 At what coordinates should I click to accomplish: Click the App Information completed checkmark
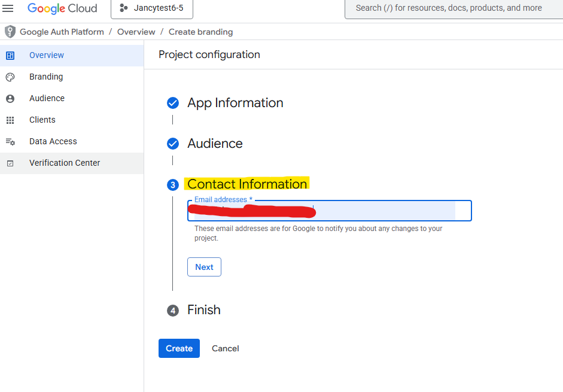[x=173, y=103]
